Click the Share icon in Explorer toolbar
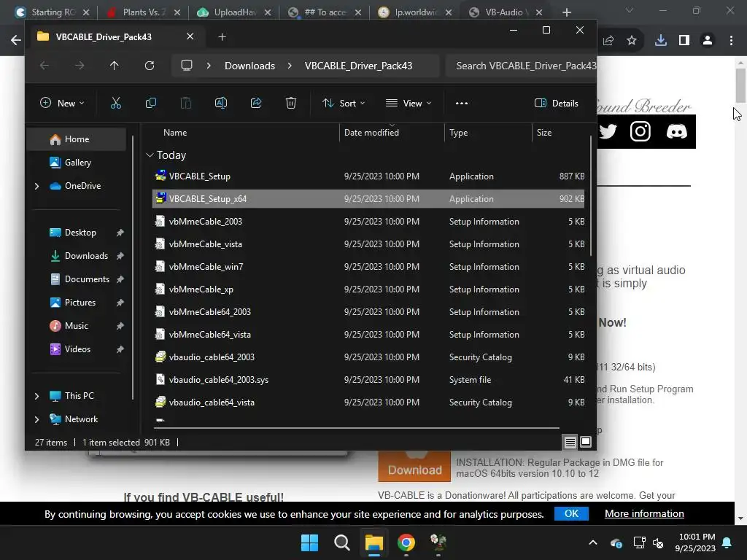 (x=256, y=103)
